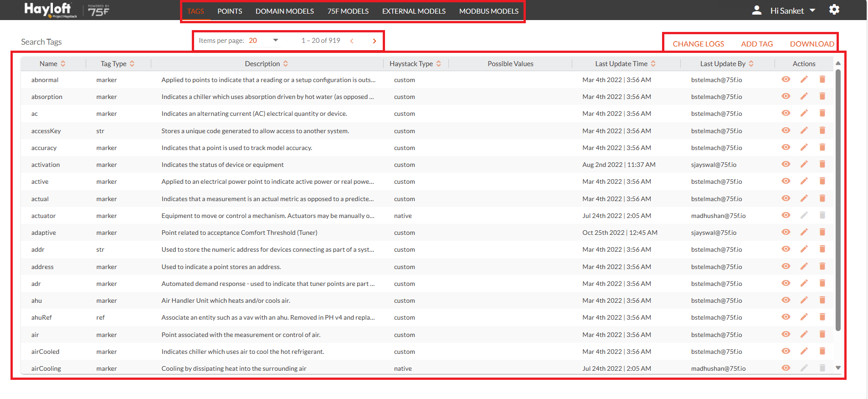Select the actuator row name cell
The image size is (868, 399).
point(43,216)
